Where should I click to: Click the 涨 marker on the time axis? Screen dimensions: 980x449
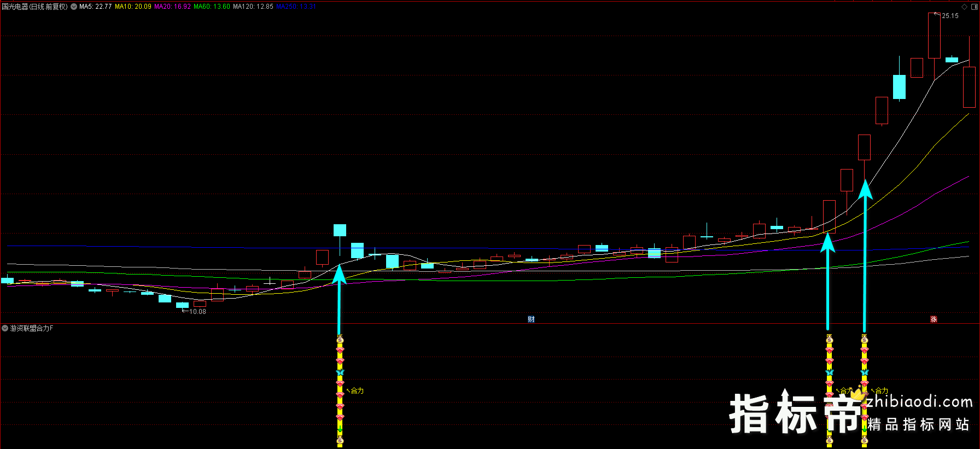point(934,319)
